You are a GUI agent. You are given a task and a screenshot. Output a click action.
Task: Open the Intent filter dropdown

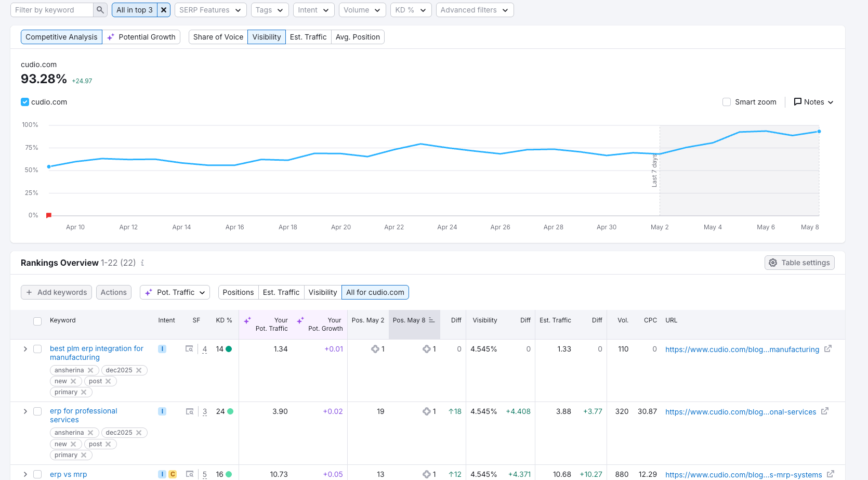(x=314, y=10)
